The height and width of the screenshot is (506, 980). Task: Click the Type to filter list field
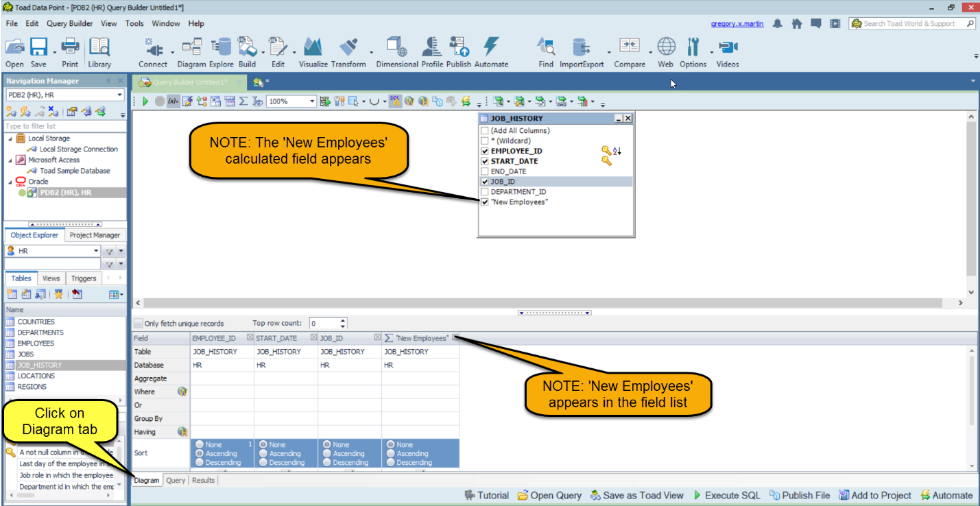pyautogui.click(x=65, y=126)
